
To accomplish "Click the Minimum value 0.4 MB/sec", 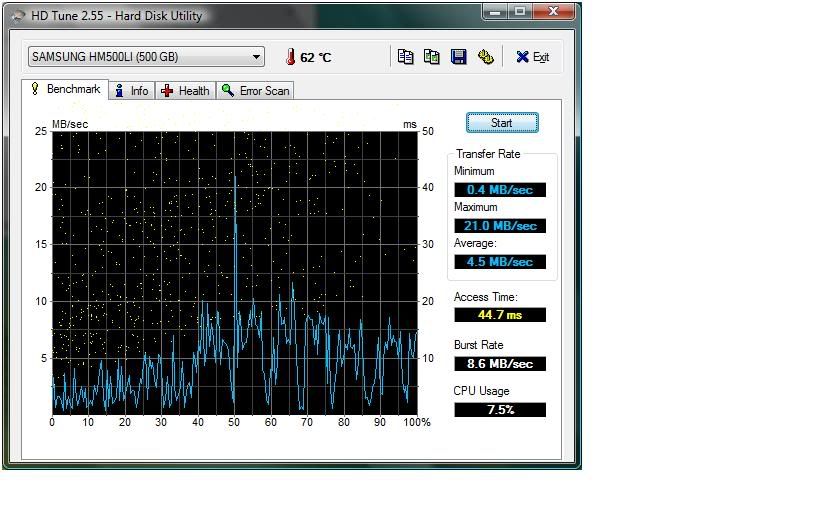I will (500, 190).
